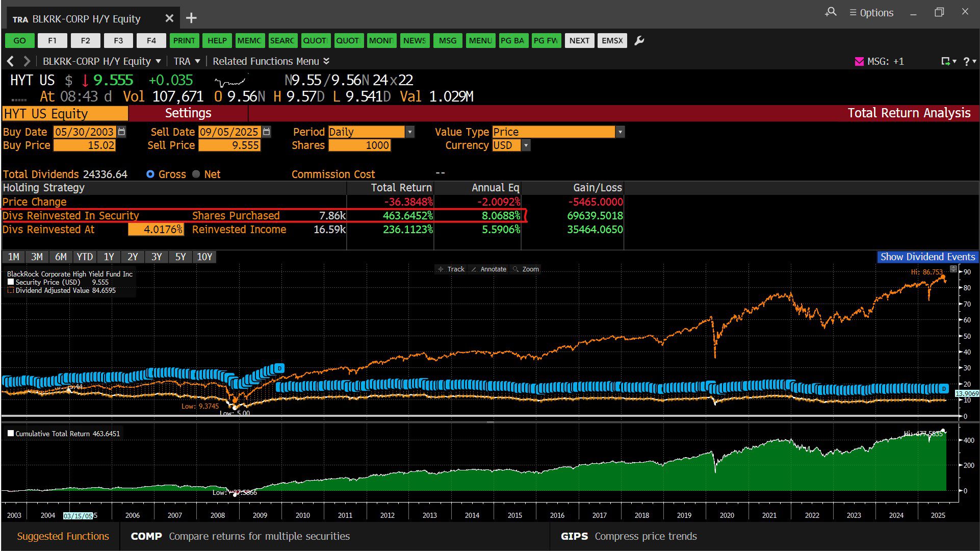
Task: Click the 13.9069 axis value label
Action: pyautogui.click(x=967, y=393)
